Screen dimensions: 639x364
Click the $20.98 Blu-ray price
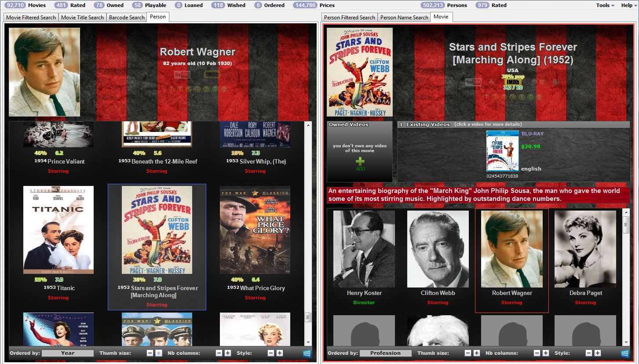coord(531,146)
